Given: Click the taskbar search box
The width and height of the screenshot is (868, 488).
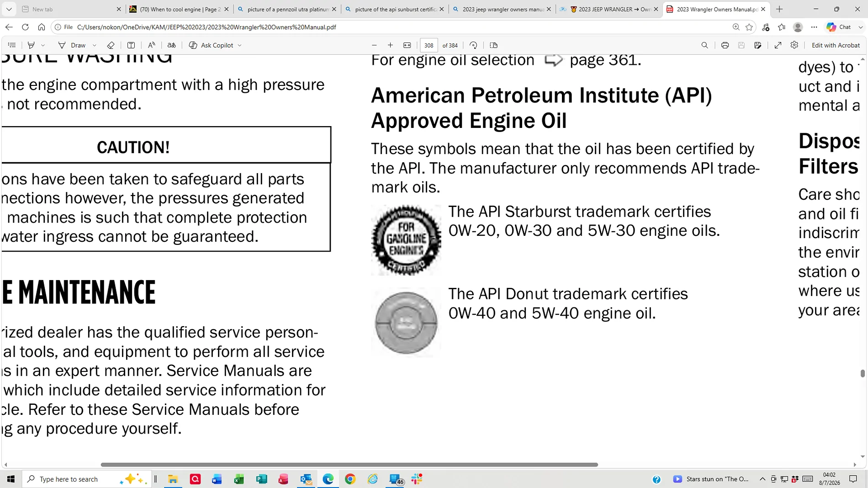Looking at the screenshot, I should click(x=86, y=479).
